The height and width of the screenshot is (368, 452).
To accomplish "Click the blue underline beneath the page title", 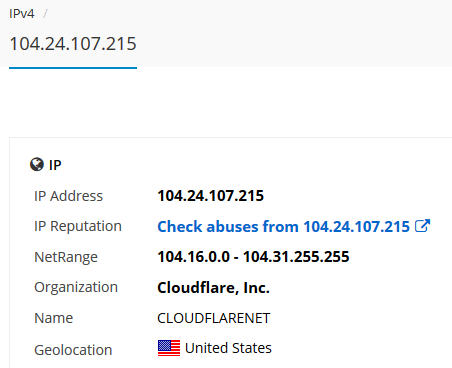I will [73, 68].
